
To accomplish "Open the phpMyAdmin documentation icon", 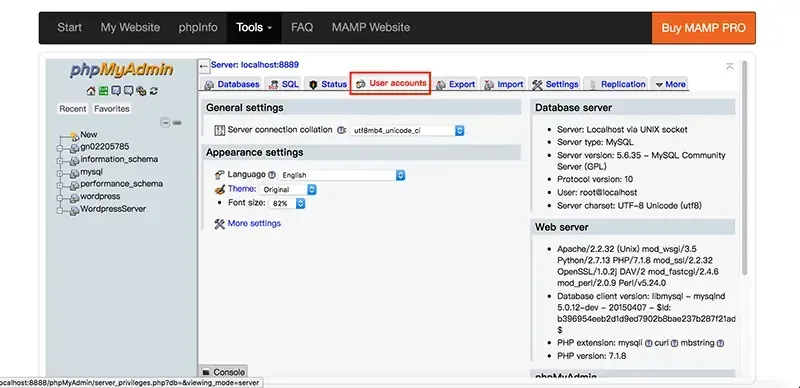I will click(x=116, y=91).
